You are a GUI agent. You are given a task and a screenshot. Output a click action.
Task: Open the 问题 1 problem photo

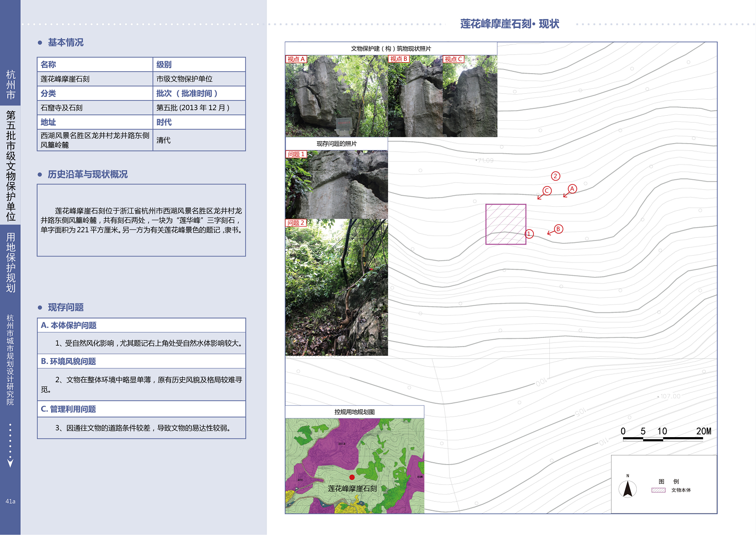point(336,185)
